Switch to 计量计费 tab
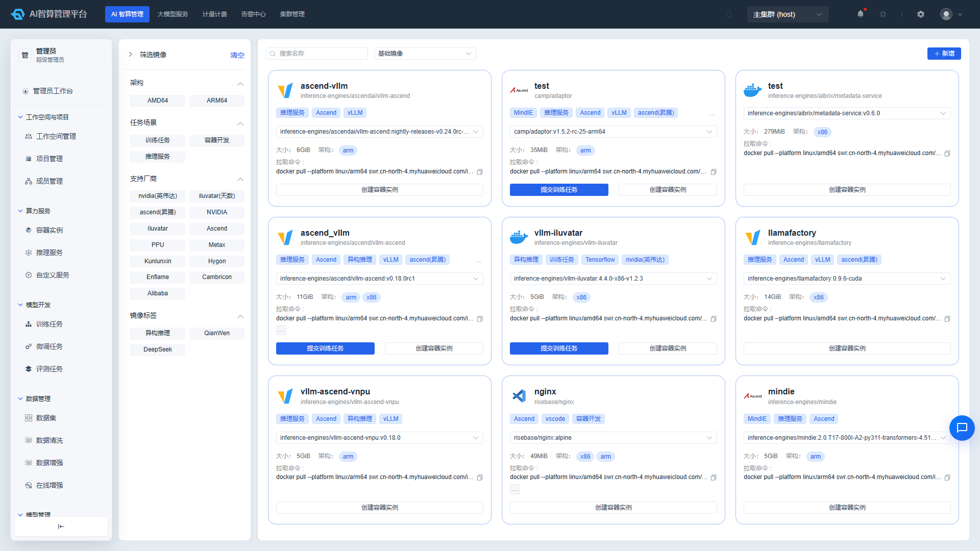 (x=215, y=14)
